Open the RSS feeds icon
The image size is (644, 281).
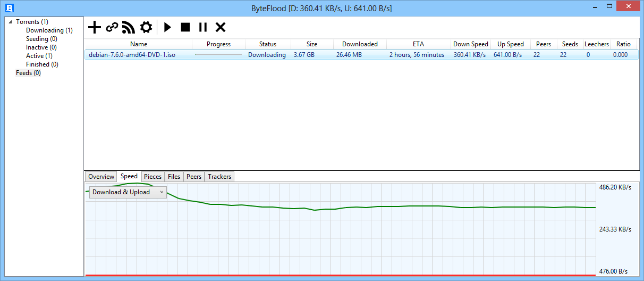128,27
